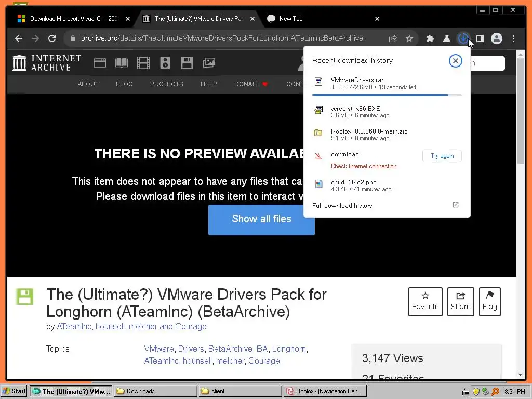This screenshot has width=532, height=399.
Task: Open the ATeamInc author link
Action: pos(74,326)
